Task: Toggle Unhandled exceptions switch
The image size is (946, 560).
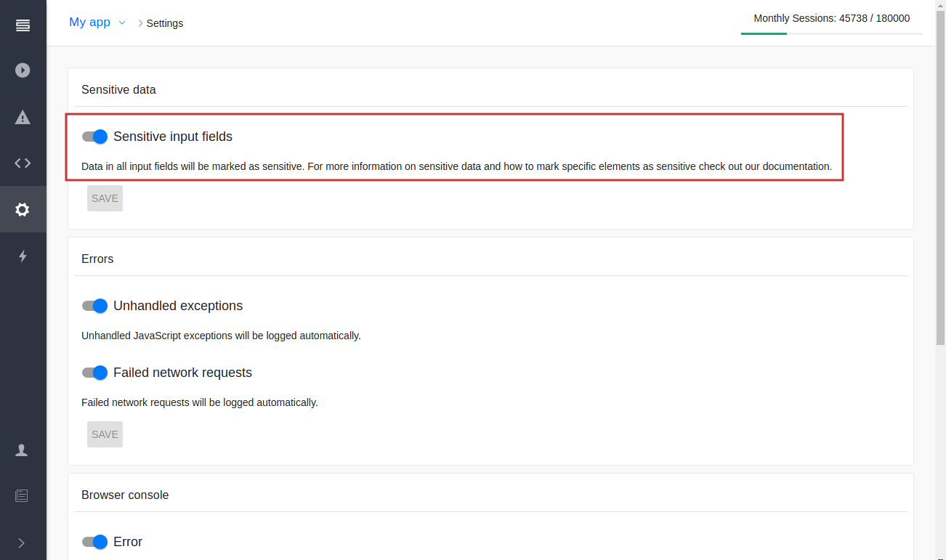Action: pos(94,306)
